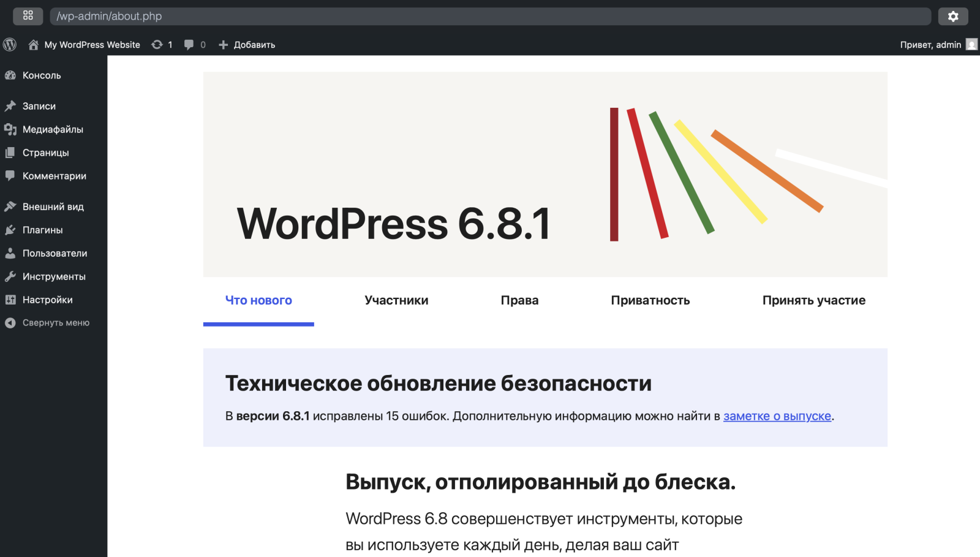Image resolution: width=980 pixels, height=557 pixels.
Task: Open the Привет, admin account menu
Action: [x=930, y=45]
